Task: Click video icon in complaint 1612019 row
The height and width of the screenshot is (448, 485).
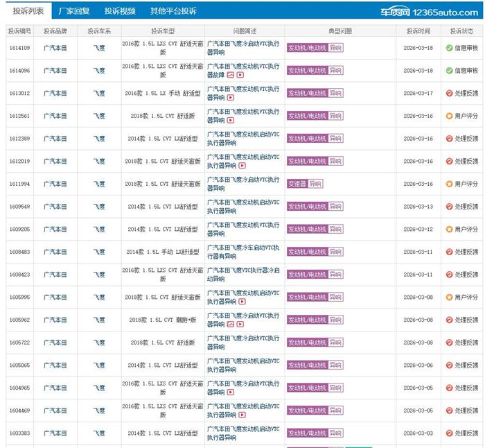Action: click(242, 166)
